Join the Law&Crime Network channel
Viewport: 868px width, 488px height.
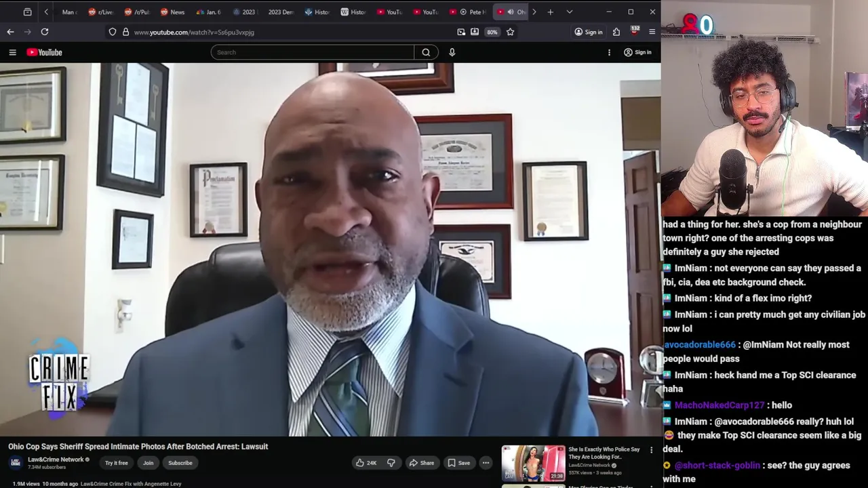pos(148,463)
